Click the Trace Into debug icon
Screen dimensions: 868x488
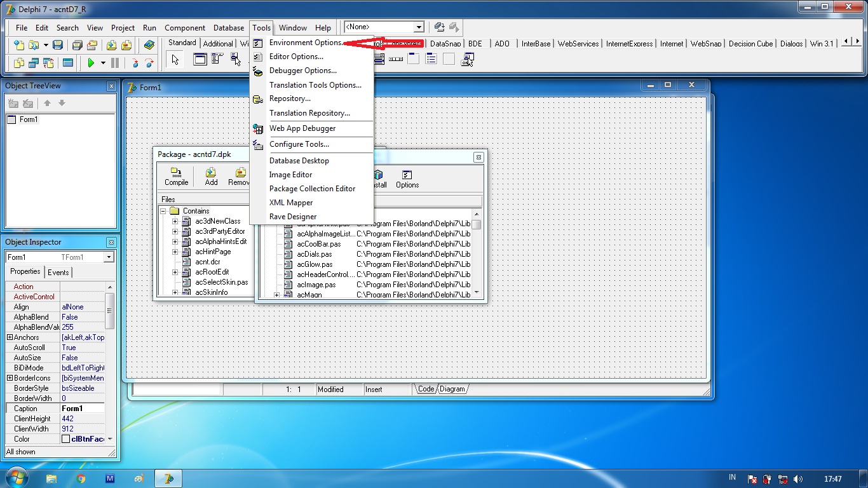pos(134,63)
